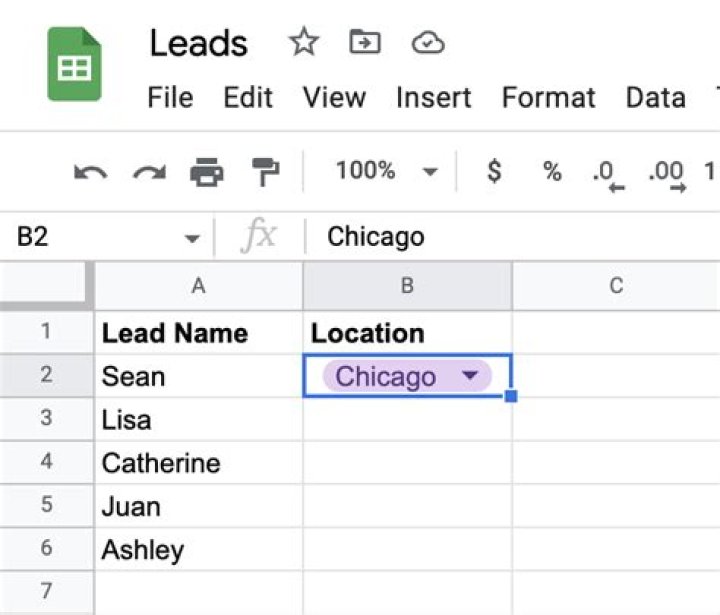
Task: Click the formula bar showing Chicago
Action: click(513, 237)
